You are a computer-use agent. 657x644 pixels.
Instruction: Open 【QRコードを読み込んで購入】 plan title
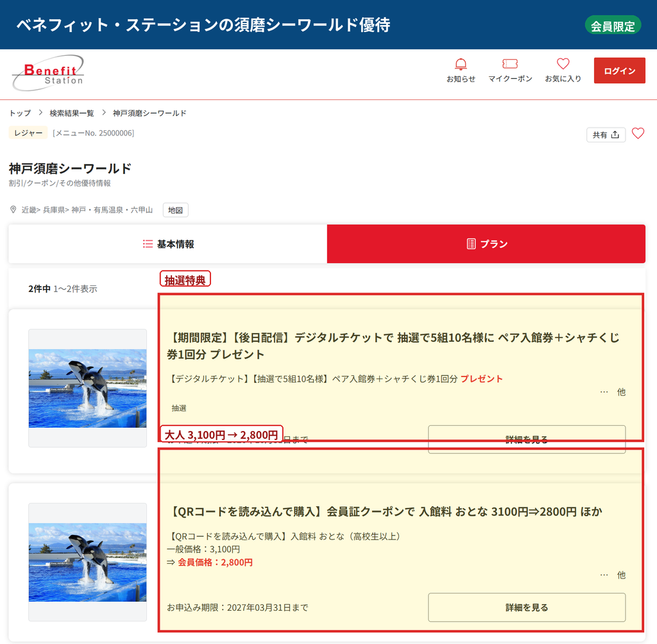tap(385, 512)
